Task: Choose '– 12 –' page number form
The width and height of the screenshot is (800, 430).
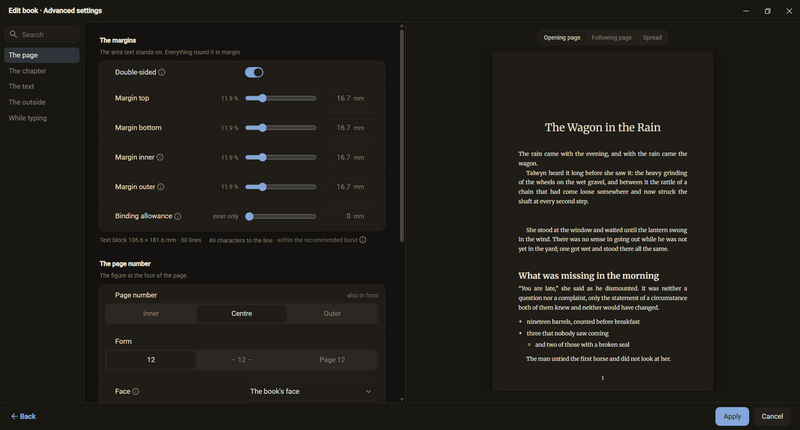Action: point(242,360)
